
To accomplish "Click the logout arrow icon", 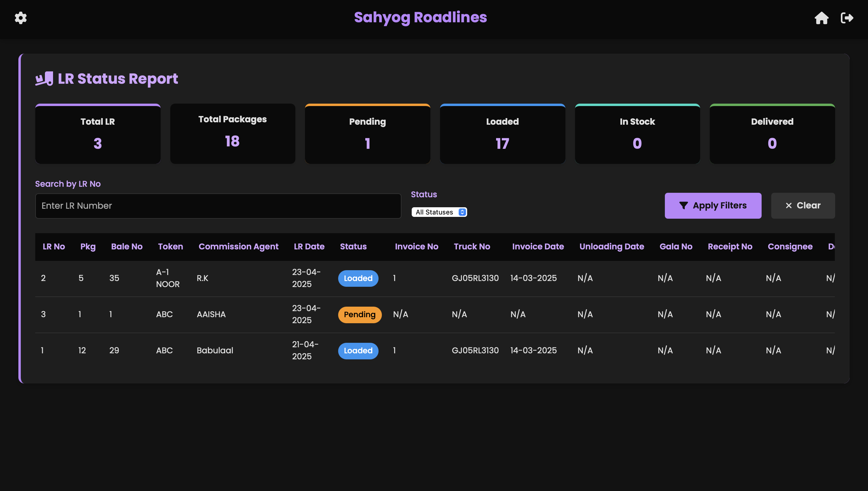I will point(847,18).
